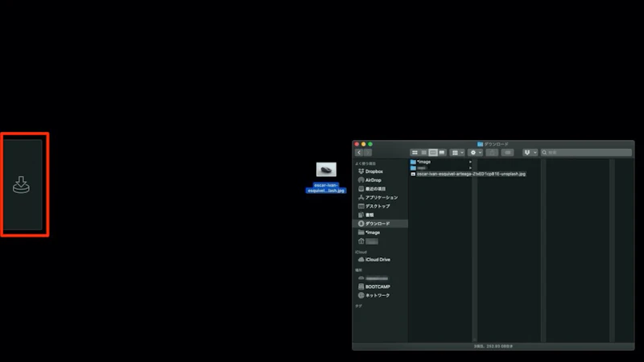The width and height of the screenshot is (644, 362).
Task: Open the group-by arrangement dropdown
Action: pyautogui.click(x=457, y=153)
